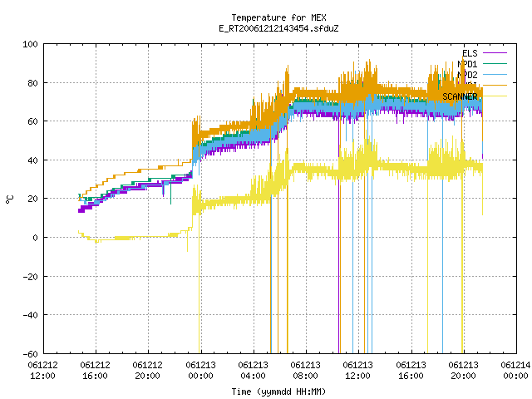The width and height of the screenshot is (532, 399).
Task: Click the 80 tick on the y-axis
Action: click(x=33, y=83)
